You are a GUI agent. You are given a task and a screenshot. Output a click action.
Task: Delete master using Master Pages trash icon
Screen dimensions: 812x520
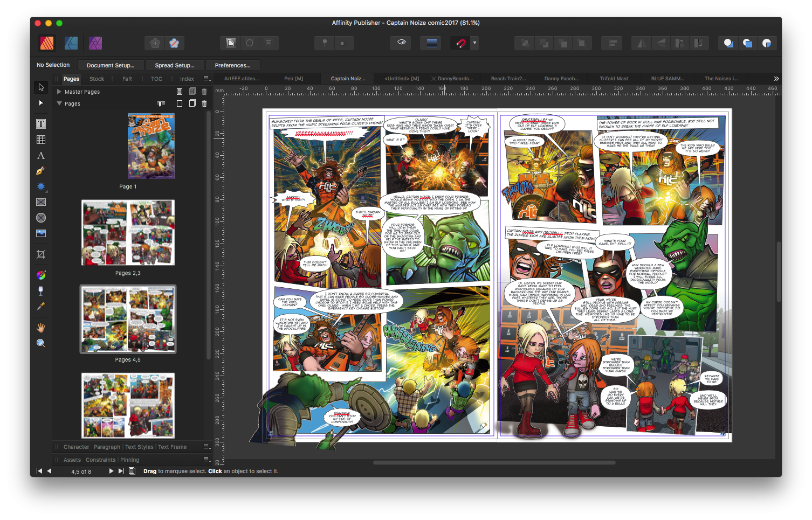coord(204,92)
